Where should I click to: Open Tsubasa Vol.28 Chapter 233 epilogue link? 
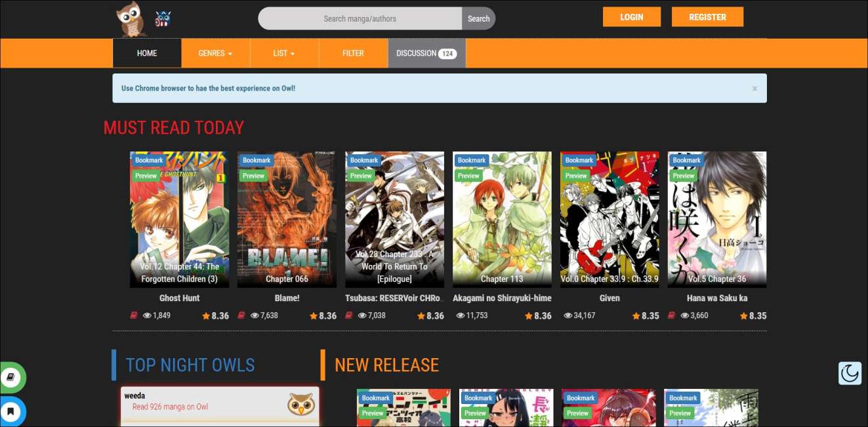[x=394, y=266]
